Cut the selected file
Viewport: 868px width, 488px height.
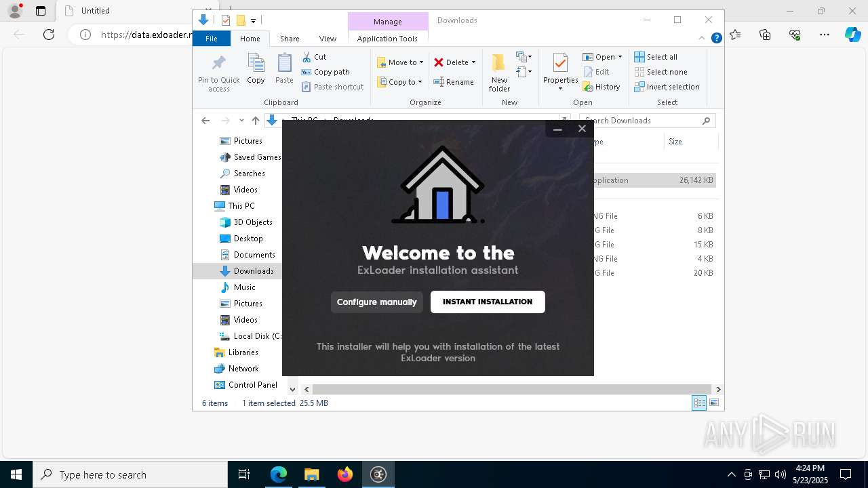(x=314, y=57)
